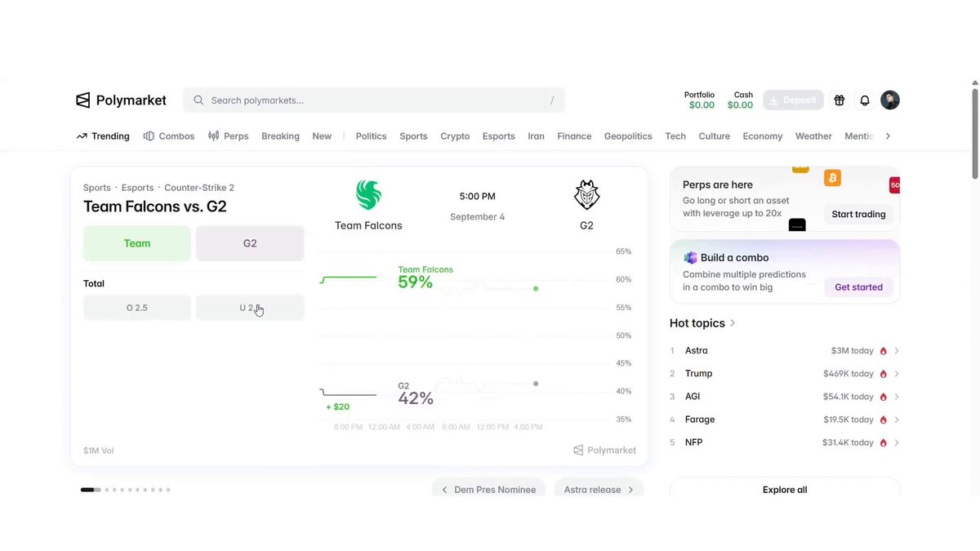This screenshot has height=551, width=980.
Task: Open the Weather category
Action: point(813,136)
